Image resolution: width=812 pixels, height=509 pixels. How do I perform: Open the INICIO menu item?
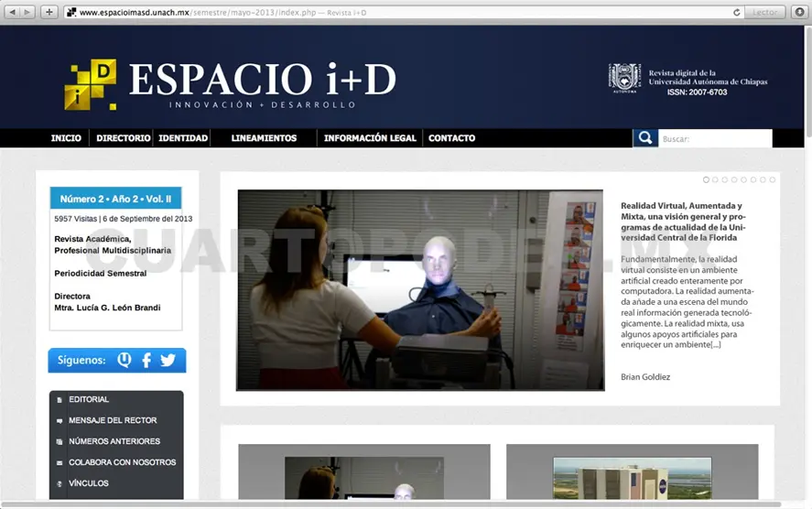66,138
